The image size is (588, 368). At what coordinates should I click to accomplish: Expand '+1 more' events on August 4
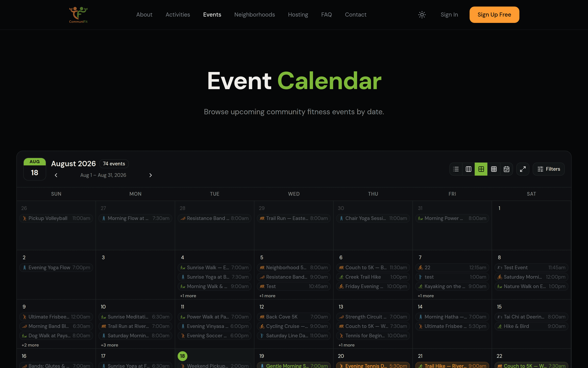point(188,296)
